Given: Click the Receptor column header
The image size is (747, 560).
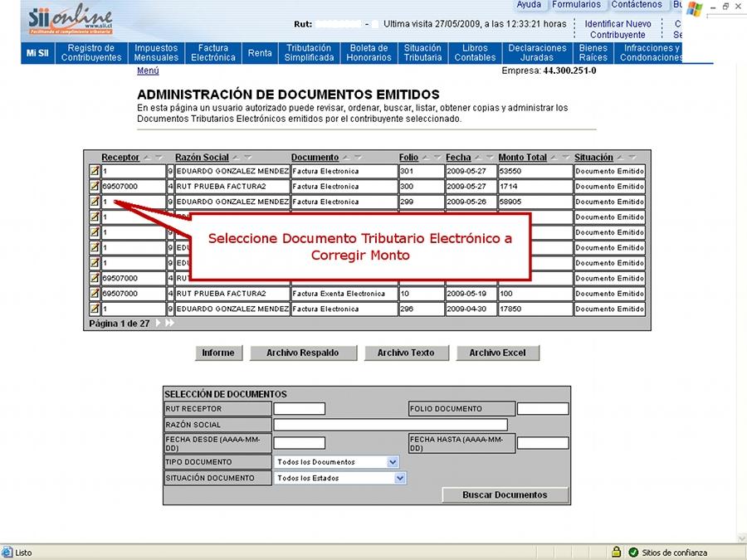Looking at the screenshot, I should click(x=120, y=157).
